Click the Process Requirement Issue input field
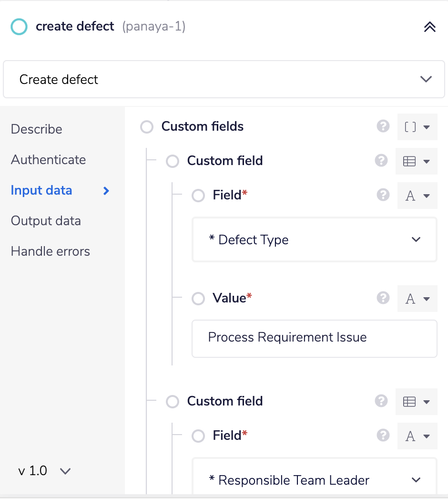The width and height of the screenshot is (448, 499). click(314, 338)
